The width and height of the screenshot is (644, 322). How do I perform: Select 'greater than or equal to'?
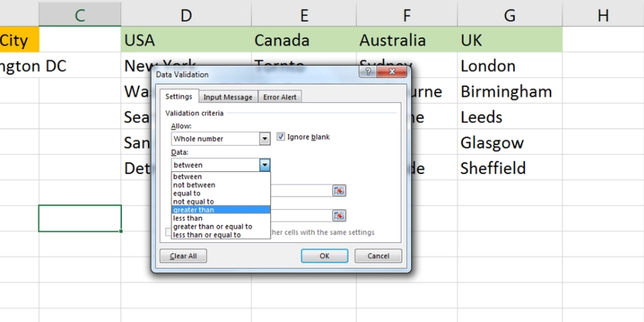[220, 226]
